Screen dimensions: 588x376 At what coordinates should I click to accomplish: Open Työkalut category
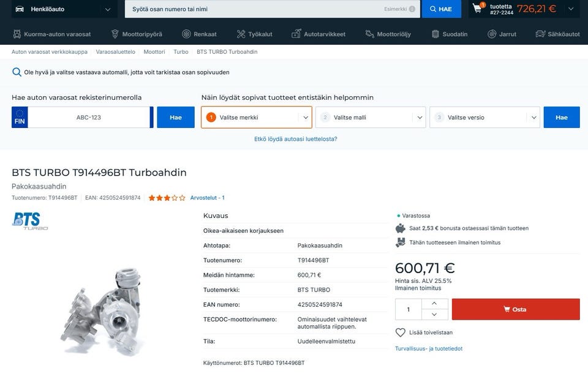(255, 34)
